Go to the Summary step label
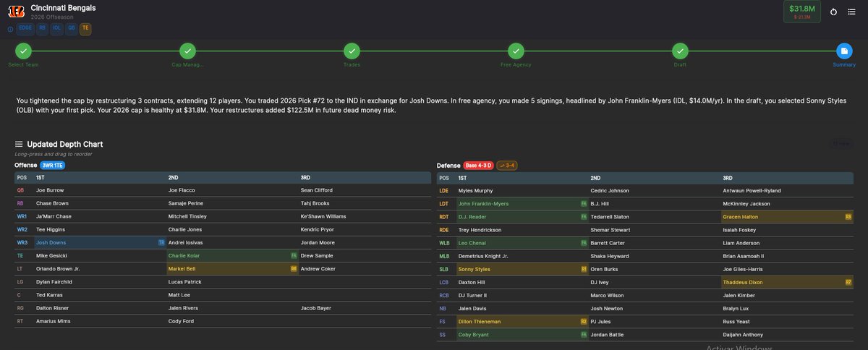868x350 pixels. [844, 64]
